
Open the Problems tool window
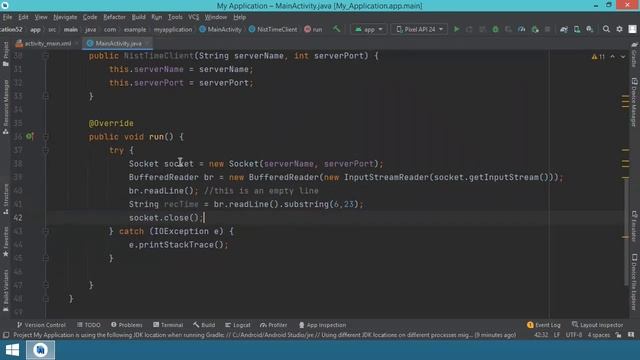click(127, 325)
